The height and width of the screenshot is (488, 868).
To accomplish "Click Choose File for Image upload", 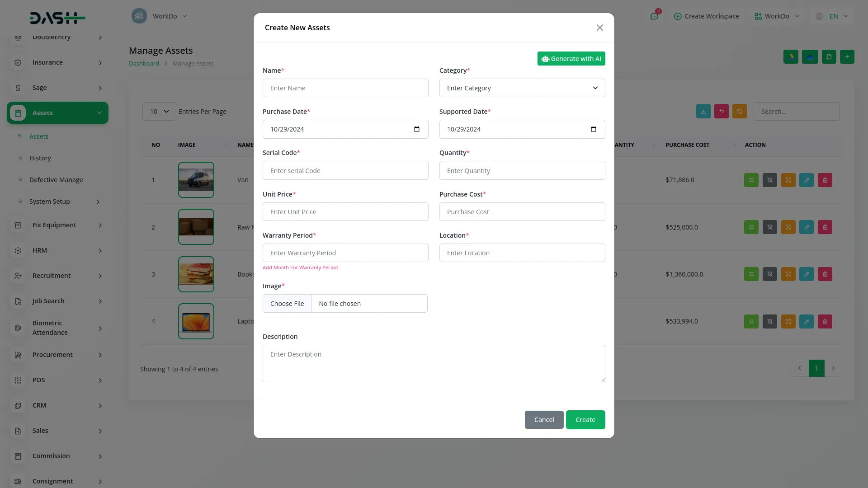I will (x=287, y=304).
